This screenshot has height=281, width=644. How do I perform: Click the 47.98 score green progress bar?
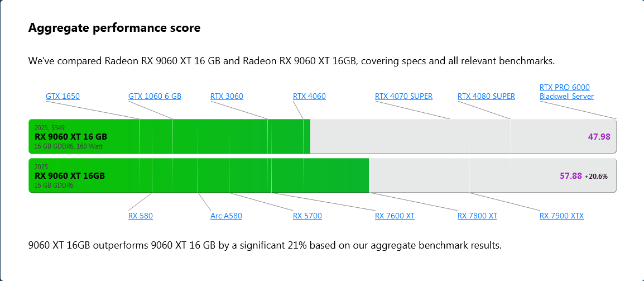coord(223,136)
